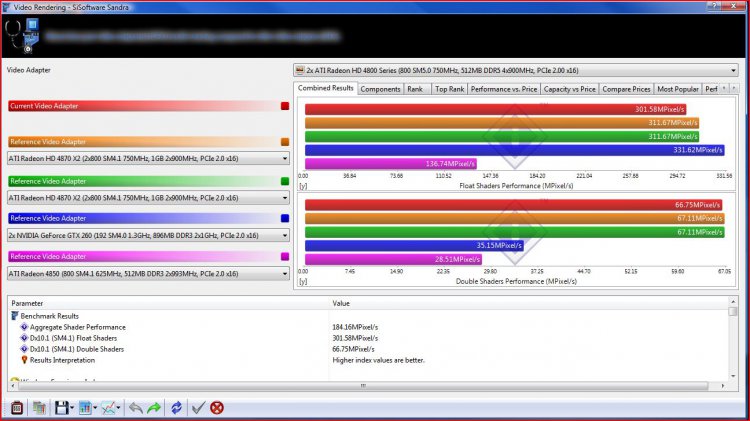This screenshot has width=750, height=421.
Task: Click the Benchmark Results heading row
Action: 368,316
